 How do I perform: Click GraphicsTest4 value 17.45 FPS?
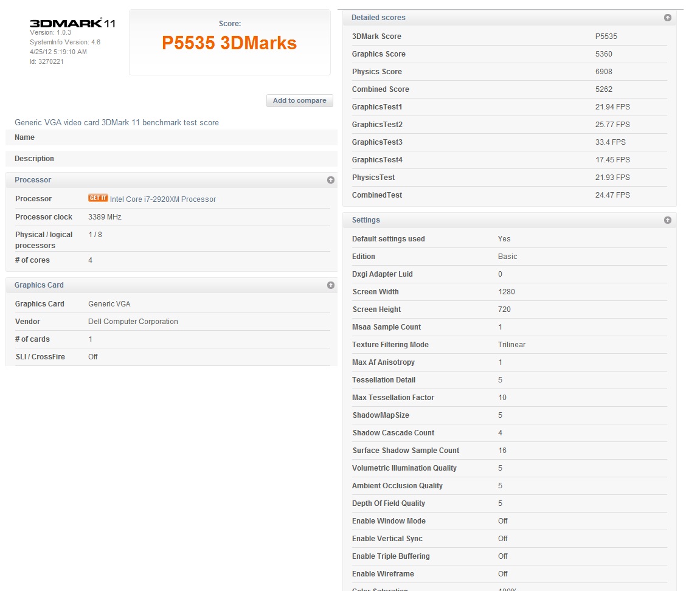(612, 160)
